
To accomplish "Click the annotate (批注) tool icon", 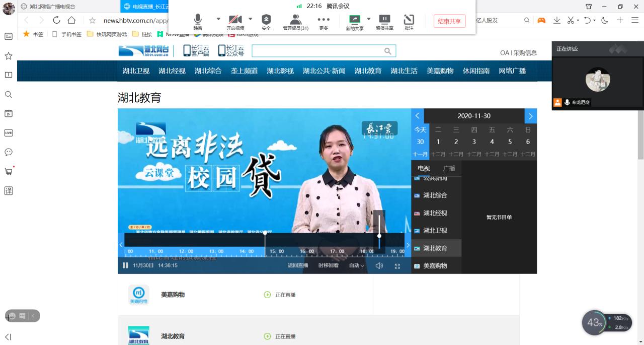I will click(409, 21).
